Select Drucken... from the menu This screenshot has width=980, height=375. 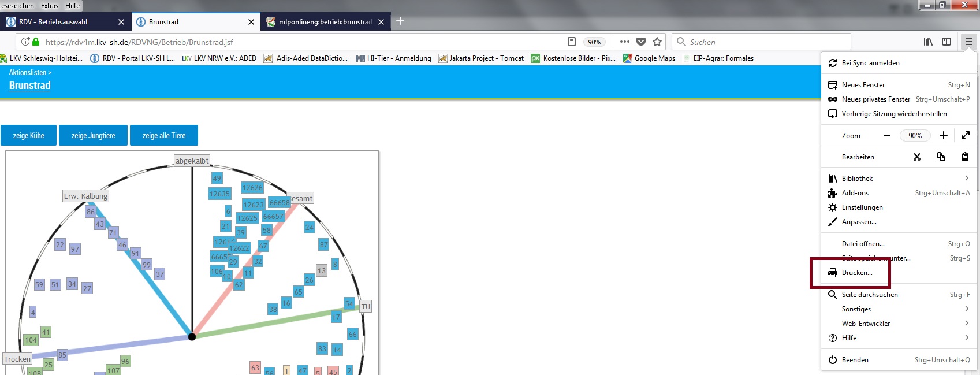(x=857, y=273)
